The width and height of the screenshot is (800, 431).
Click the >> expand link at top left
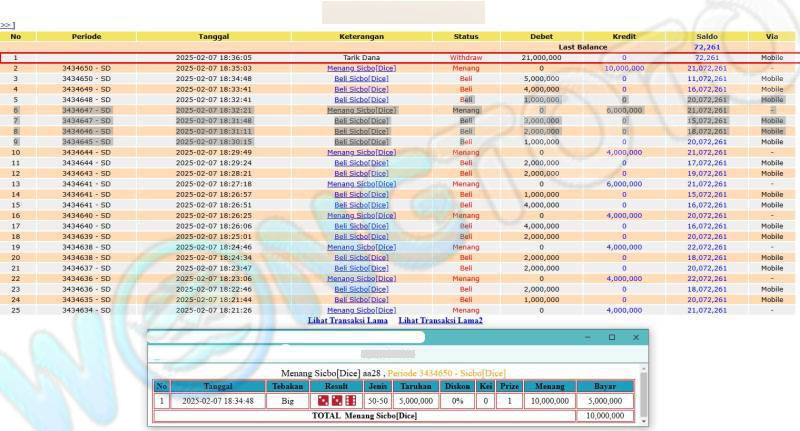point(6,25)
